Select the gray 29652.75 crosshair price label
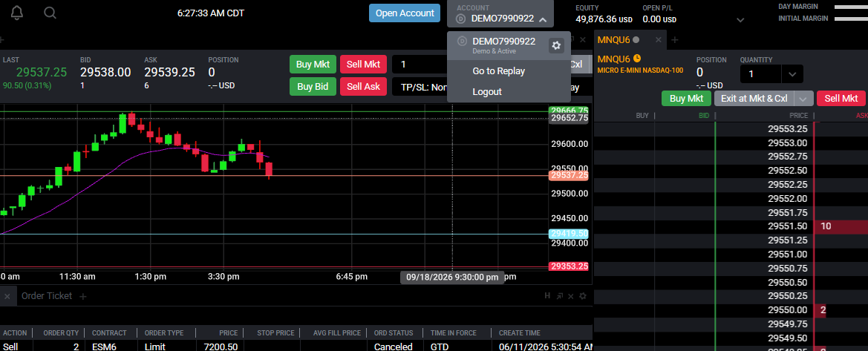The width and height of the screenshot is (868, 351). click(569, 119)
